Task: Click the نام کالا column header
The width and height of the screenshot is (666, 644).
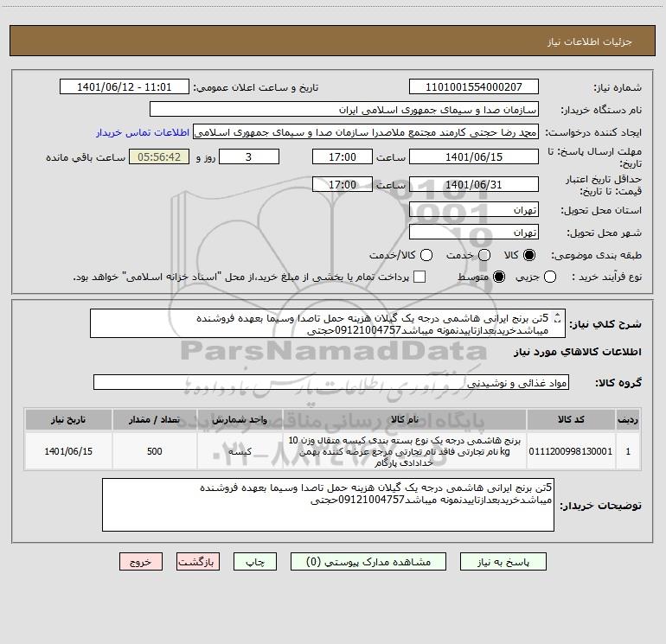Action: click(x=405, y=419)
